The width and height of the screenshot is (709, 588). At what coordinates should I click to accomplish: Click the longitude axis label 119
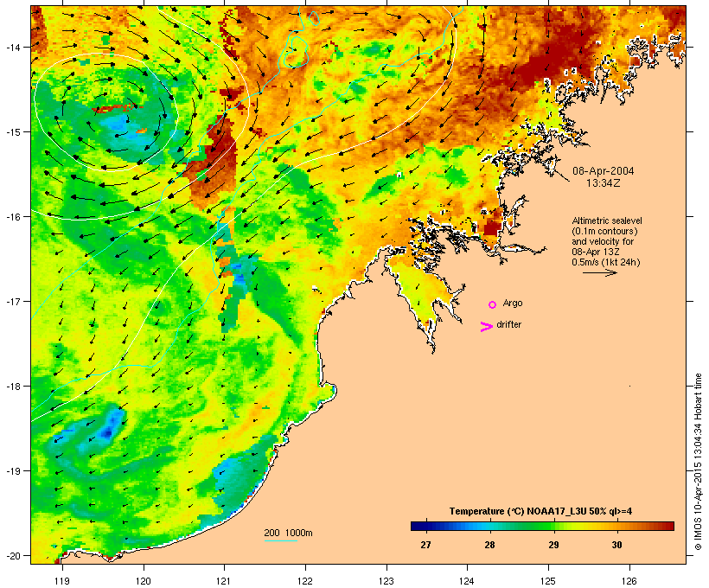(62, 581)
